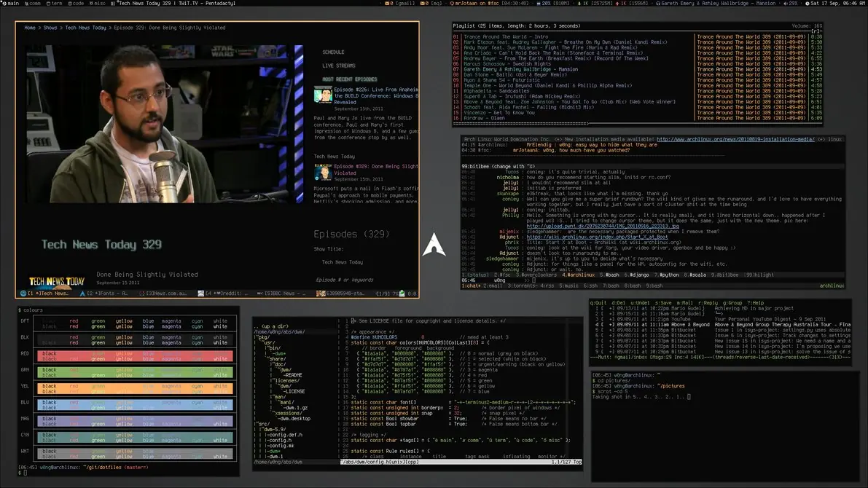This screenshot has width=868, height=488.
Task: Click the green GRN row swatch in colours terminal
Action: pyautogui.click(x=135, y=372)
